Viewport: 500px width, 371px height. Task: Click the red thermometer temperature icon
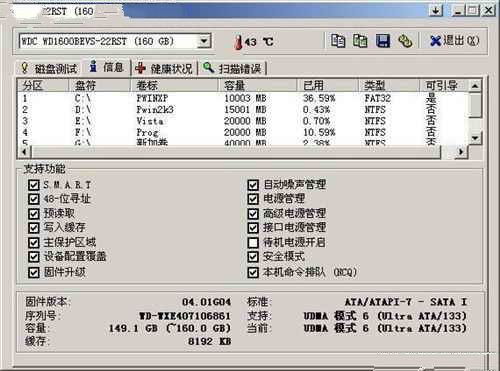[x=238, y=42]
